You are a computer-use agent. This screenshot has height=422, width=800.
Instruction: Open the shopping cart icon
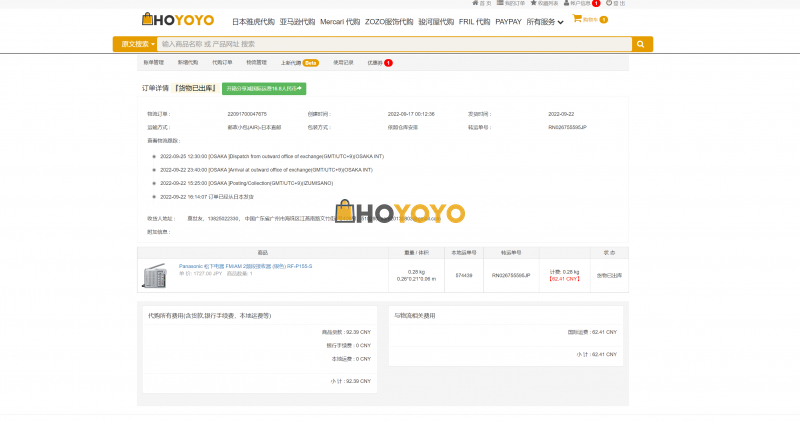577,18
